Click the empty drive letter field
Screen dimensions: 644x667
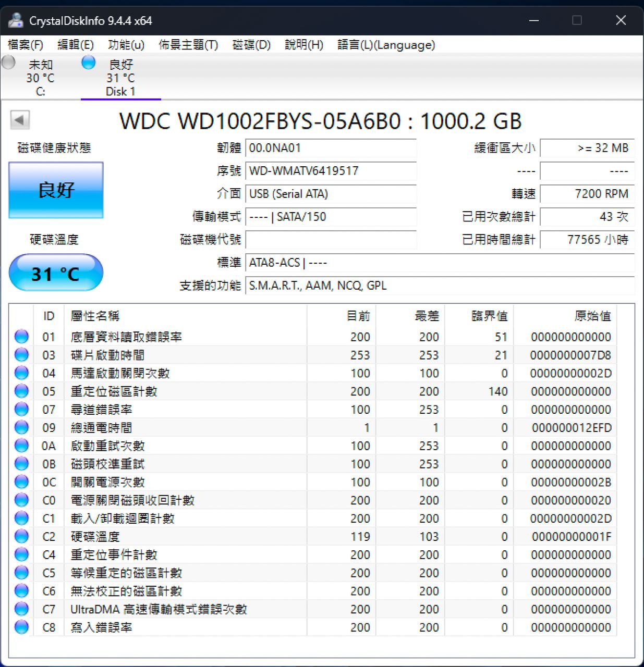331,240
